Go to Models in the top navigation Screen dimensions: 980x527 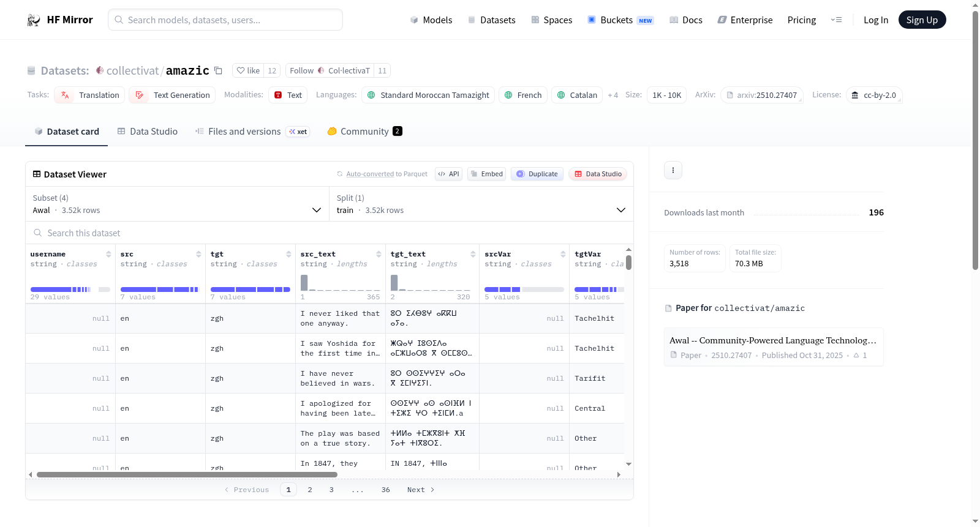coord(431,20)
